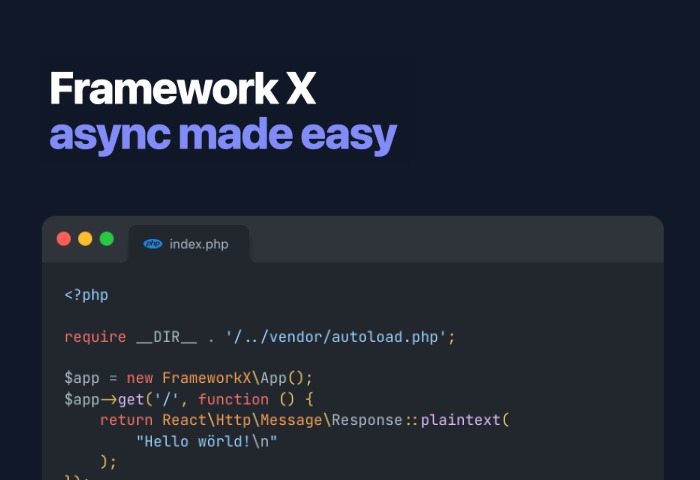The width and height of the screenshot is (700, 480).
Task: Click the closing ");" line under Hello string
Action: tap(108, 461)
